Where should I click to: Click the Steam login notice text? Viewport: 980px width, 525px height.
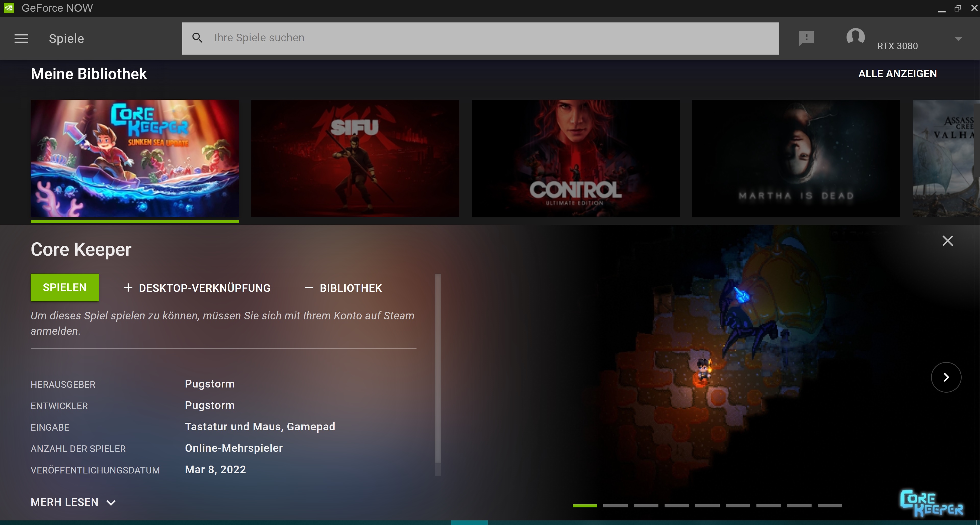(223, 323)
